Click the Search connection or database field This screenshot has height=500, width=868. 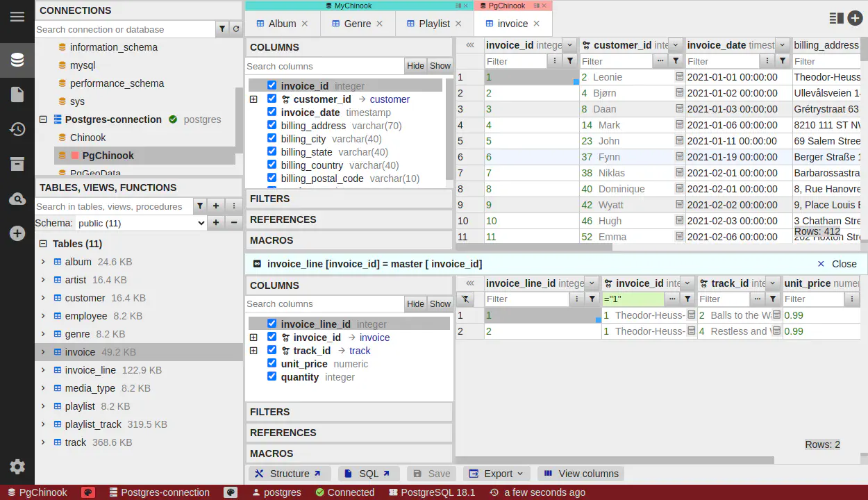tap(125, 29)
